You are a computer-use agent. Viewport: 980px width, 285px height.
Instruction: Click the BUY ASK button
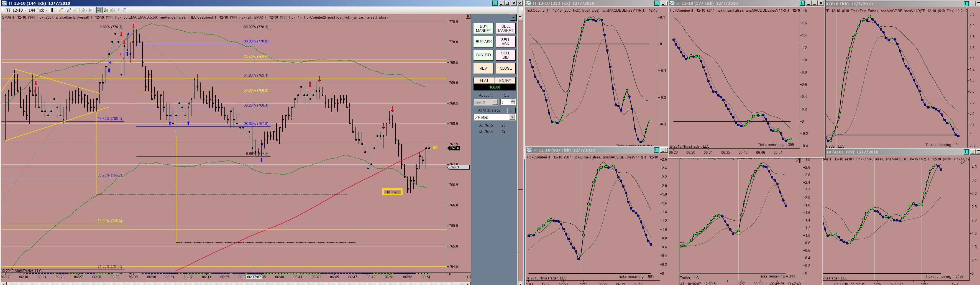click(483, 42)
